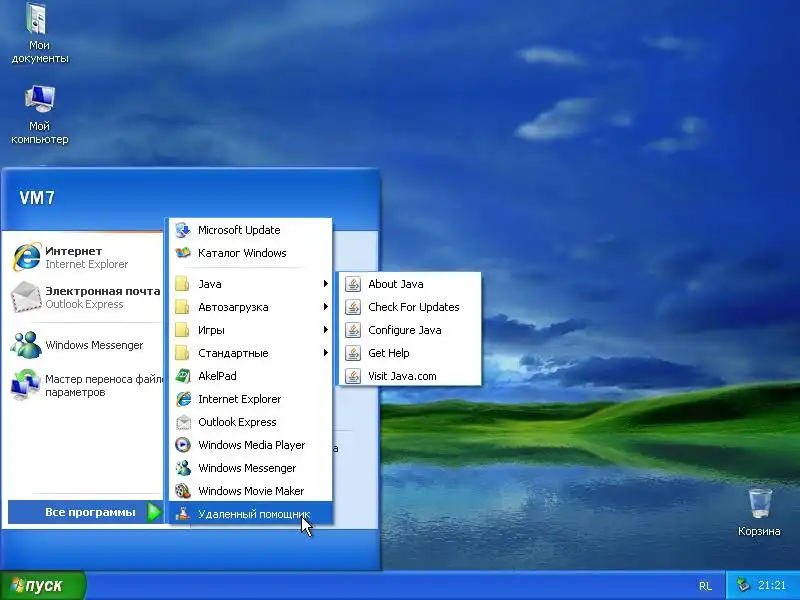Choose Configure Java in the submenu
This screenshot has width=800, height=600.
click(410, 330)
